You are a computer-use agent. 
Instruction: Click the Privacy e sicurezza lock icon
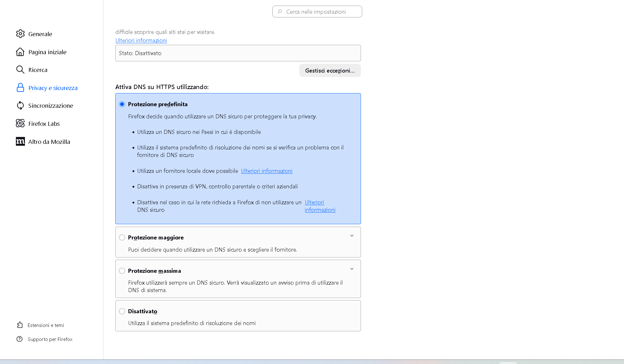click(x=20, y=88)
